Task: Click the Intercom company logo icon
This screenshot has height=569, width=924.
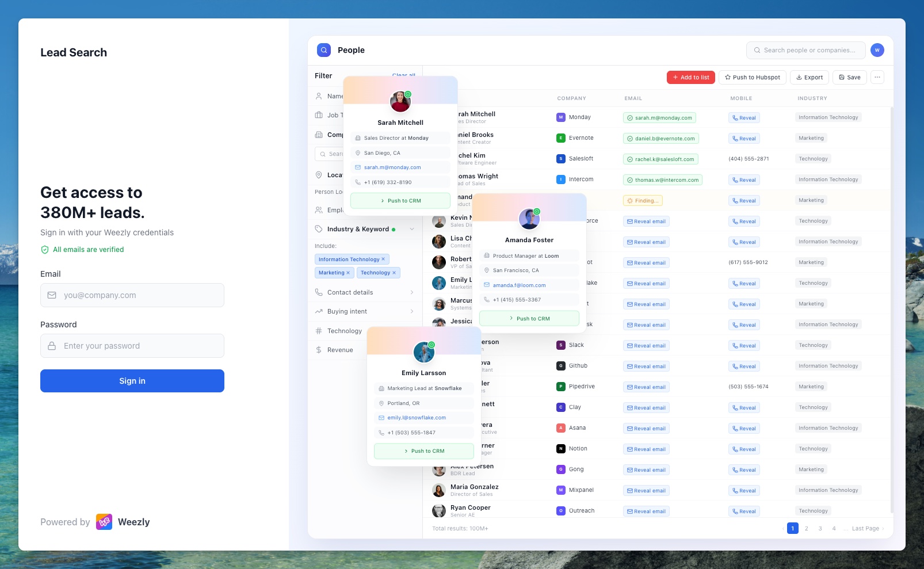Action: click(560, 180)
